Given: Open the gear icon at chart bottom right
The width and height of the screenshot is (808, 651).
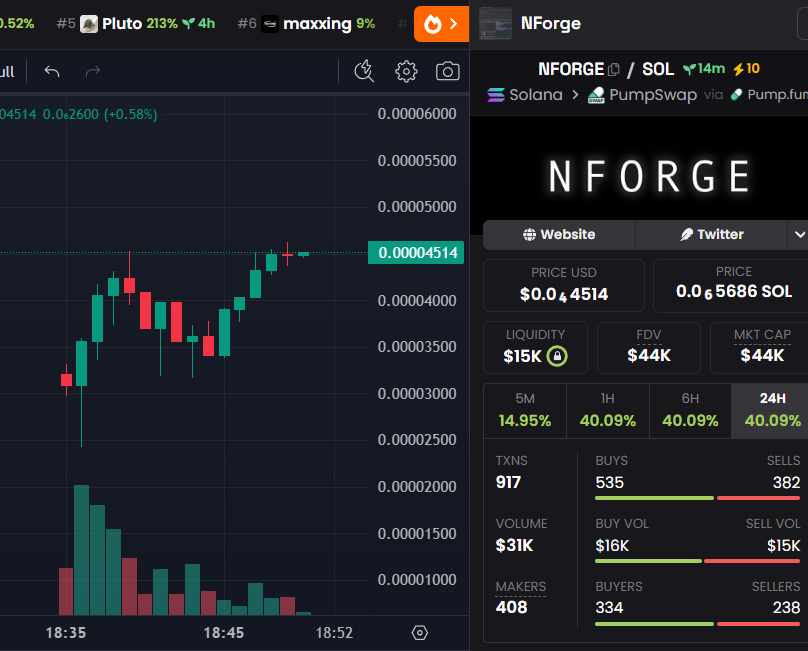Looking at the screenshot, I should click(419, 633).
